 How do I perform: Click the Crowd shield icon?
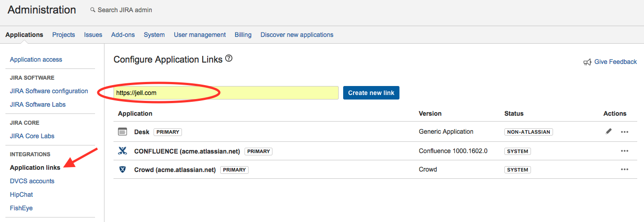122,170
